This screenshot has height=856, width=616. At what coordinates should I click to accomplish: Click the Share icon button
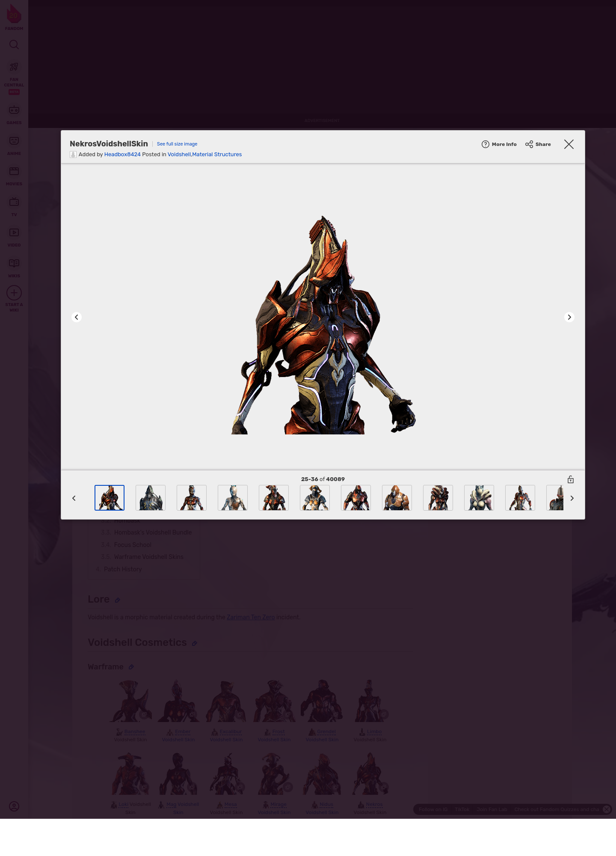529,144
